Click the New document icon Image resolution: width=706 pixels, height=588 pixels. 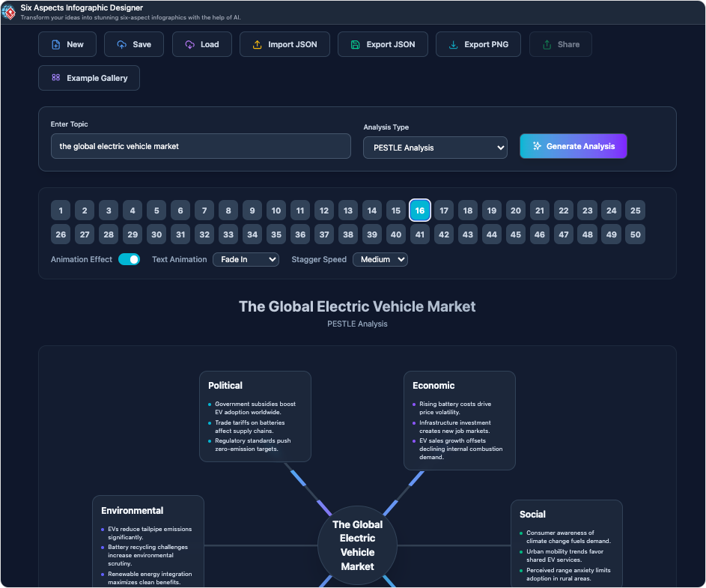tap(56, 45)
